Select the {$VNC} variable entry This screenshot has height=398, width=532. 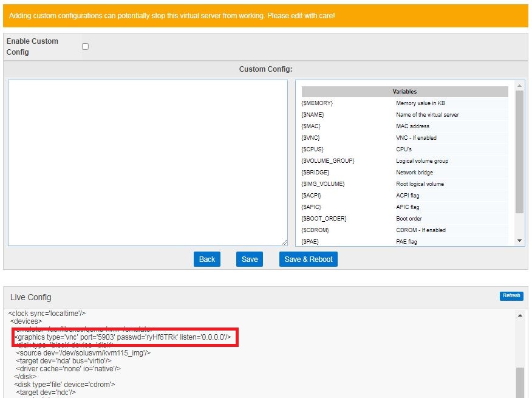(311, 138)
